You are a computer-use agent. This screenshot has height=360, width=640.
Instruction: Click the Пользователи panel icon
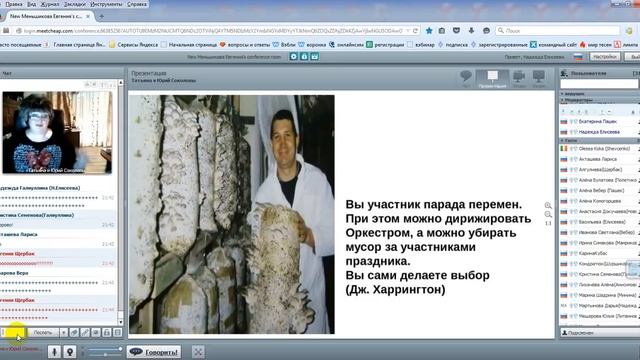tap(564, 73)
